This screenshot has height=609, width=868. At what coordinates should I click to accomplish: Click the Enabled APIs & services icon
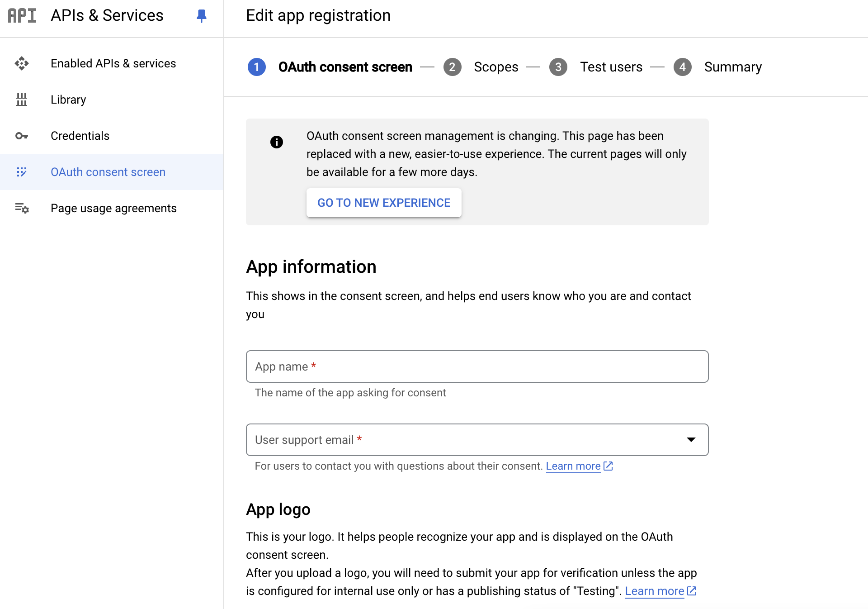coord(22,63)
